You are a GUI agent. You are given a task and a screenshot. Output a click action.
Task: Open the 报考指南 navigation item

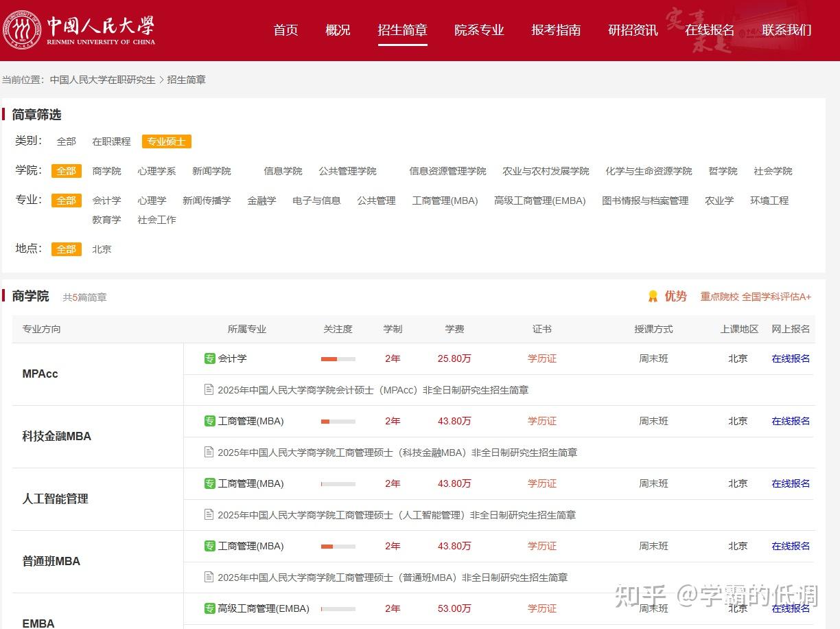(x=556, y=30)
